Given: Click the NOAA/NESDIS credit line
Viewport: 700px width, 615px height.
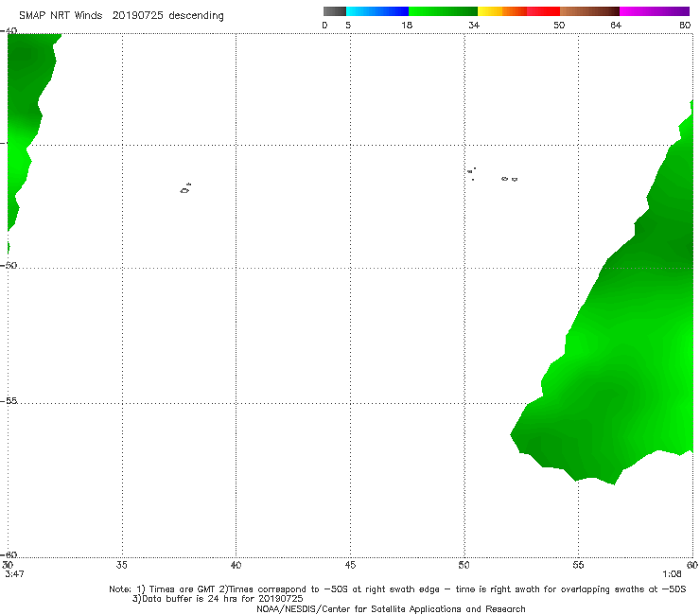Looking at the screenshot, I should click(391, 609).
